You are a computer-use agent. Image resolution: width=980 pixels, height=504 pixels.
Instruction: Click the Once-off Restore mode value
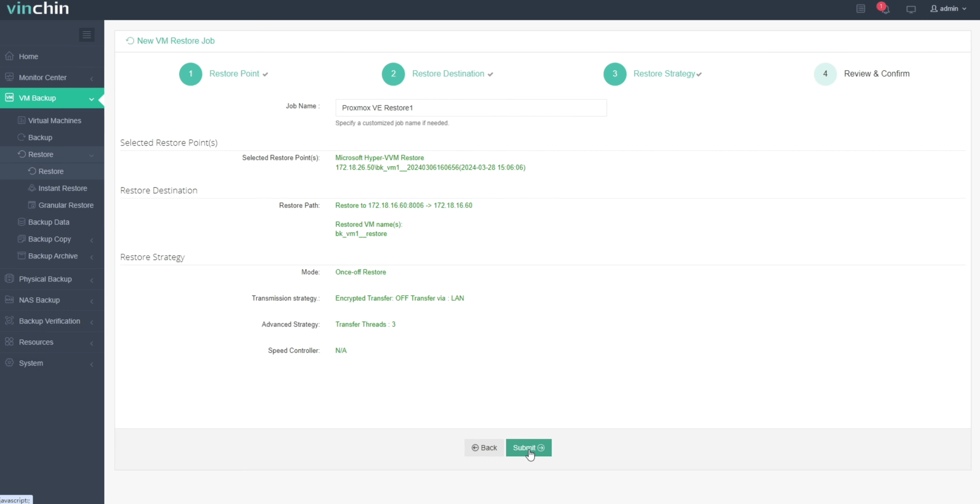pos(361,272)
